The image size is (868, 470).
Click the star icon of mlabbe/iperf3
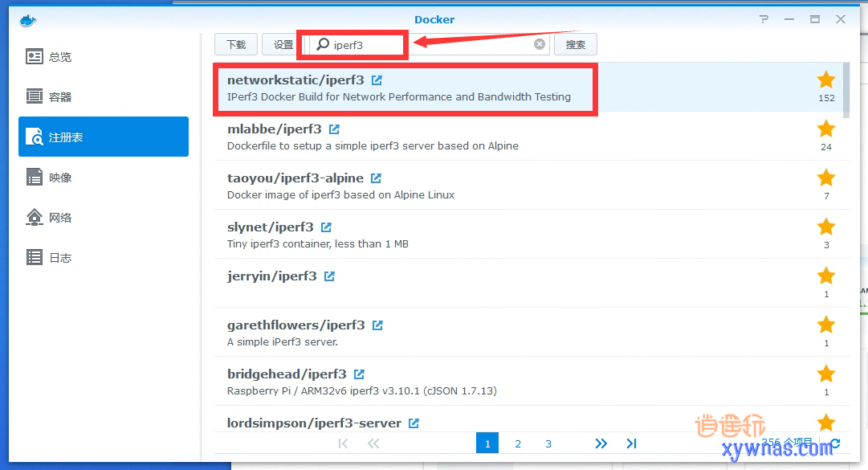[826, 129]
